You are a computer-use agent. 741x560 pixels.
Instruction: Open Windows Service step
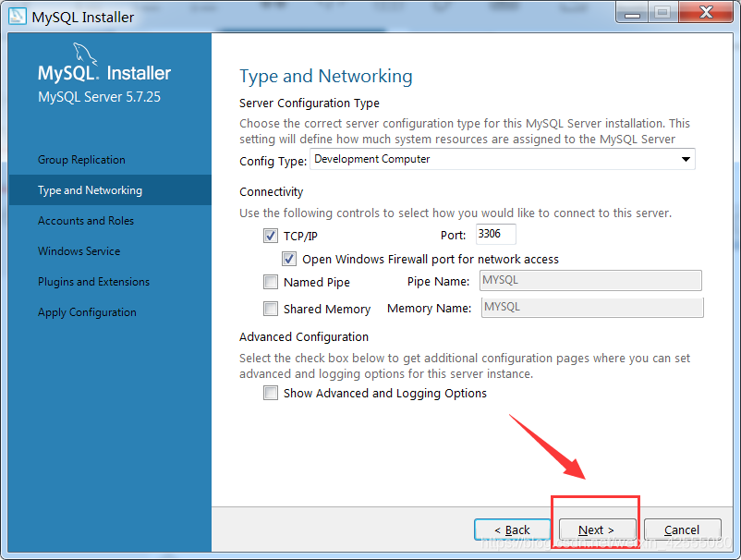(110, 251)
